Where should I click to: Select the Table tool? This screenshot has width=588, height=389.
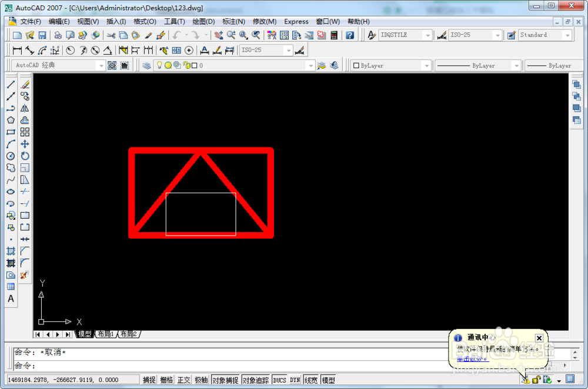(11, 287)
